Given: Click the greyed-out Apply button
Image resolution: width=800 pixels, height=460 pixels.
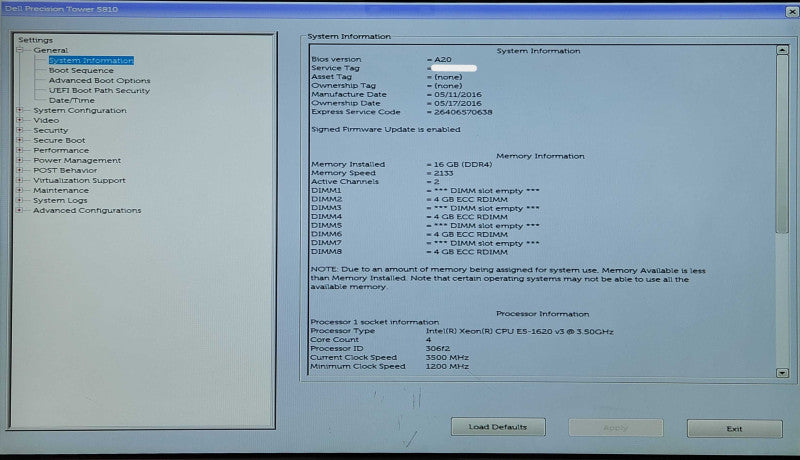Looking at the screenshot, I should pos(616,428).
